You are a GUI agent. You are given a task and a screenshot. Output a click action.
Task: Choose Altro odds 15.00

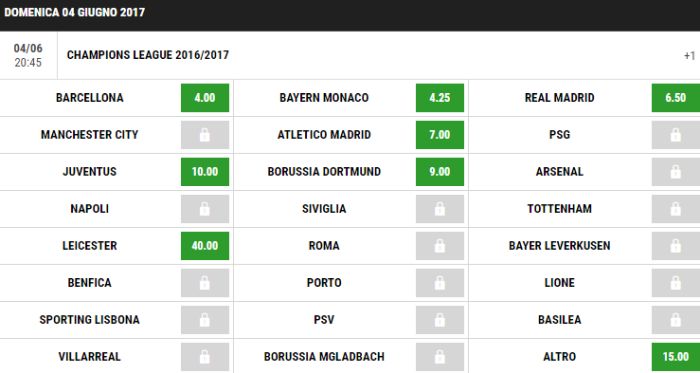coord(676,357)
